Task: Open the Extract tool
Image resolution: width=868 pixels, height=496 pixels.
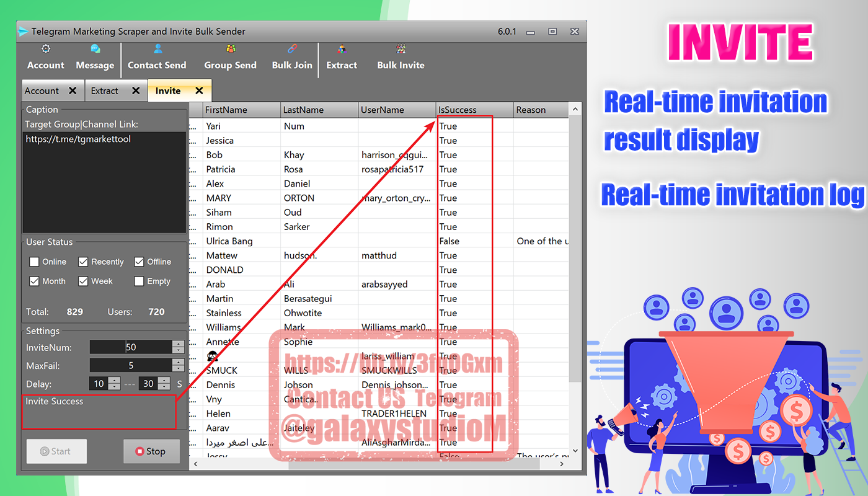Action: click(342, 58)
